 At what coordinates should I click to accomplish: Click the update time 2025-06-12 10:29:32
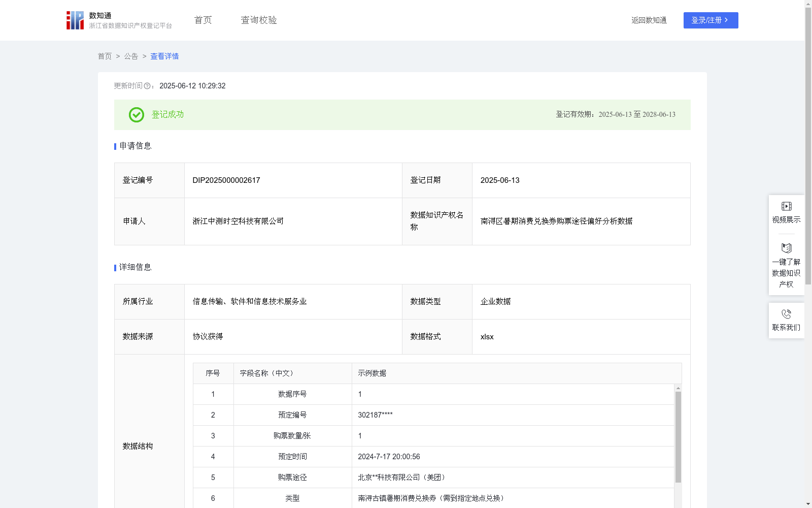pyautogui.click(x=192, y=86)
